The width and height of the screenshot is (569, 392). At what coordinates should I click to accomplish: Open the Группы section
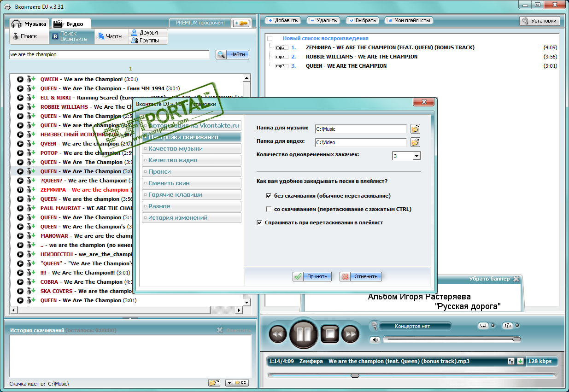pos(148,40)
